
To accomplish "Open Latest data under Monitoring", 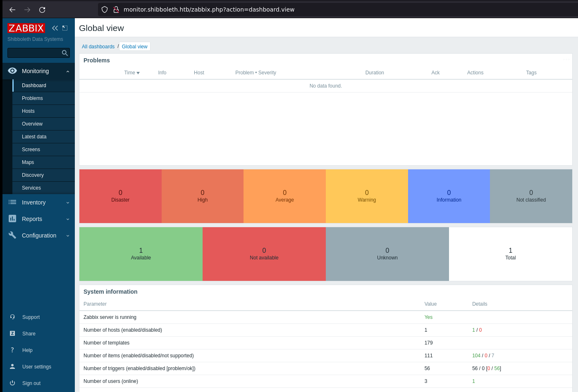I will click(34, 137).
